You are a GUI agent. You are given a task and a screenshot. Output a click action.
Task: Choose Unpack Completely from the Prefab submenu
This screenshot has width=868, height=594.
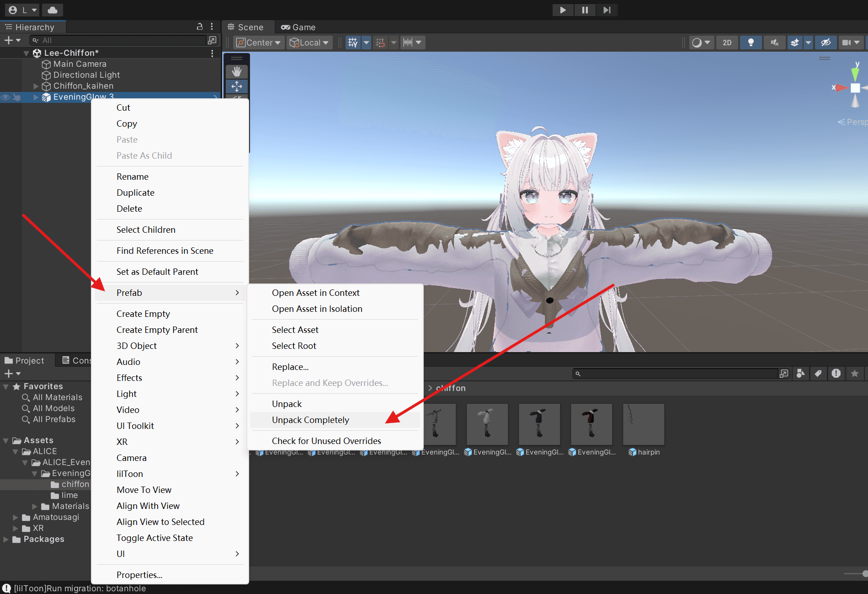click(x=310, y=420)
